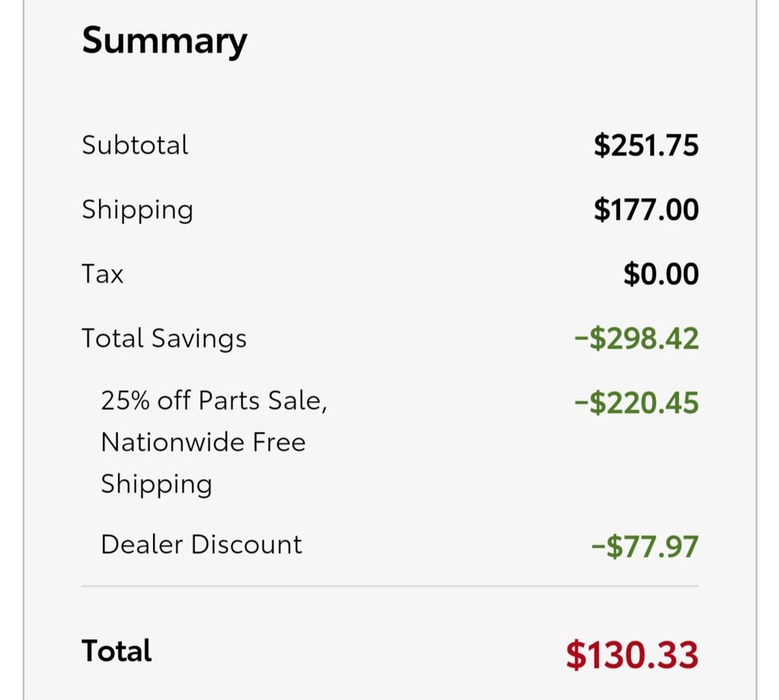Click the 25% off Parts Sale text
The width and height of the screenshot is (779, 700).
pyautogui.click(x=214, y=401)
